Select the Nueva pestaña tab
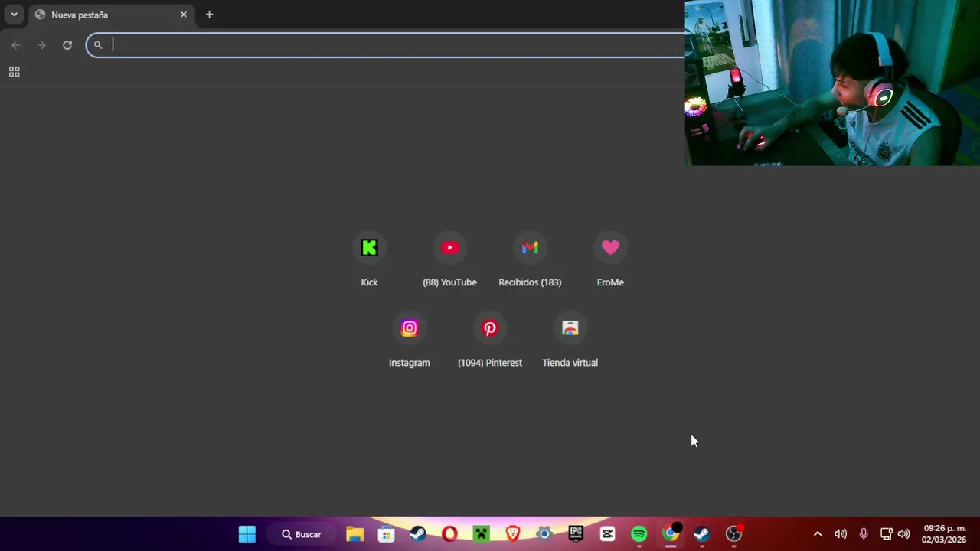 (111, 15)
